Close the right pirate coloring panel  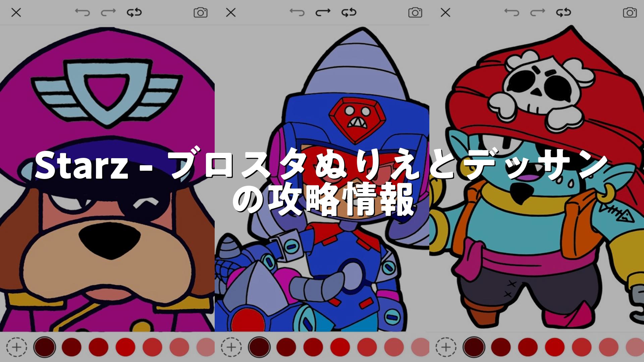tap(445, 13)
